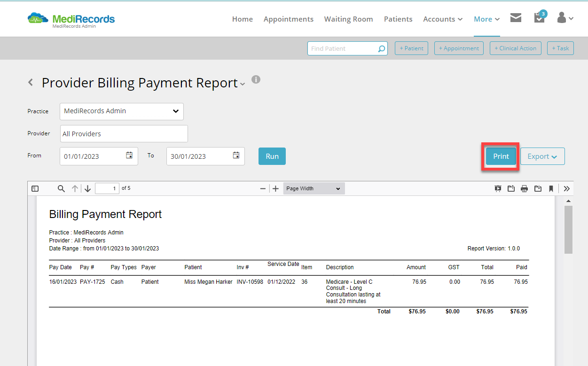588x366 pixels.
Task: Go to the Home tab
Action: 243,19
